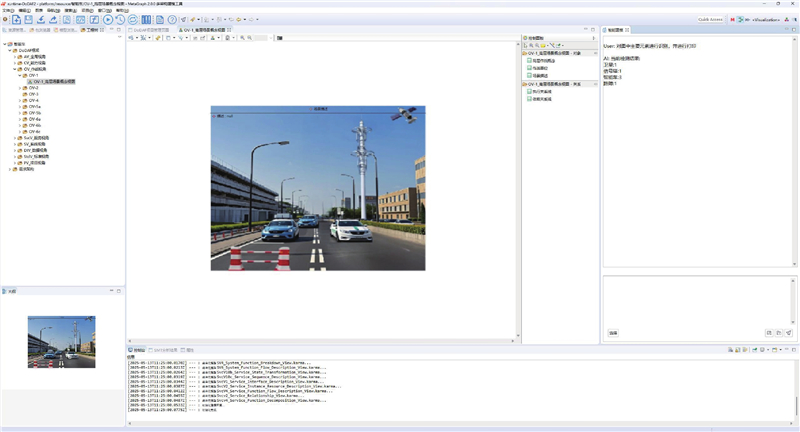The width and height of the screenshot is (800, 432).
Task: Open the 文件 menu in menu bar
Action: (x=7, y=10)
